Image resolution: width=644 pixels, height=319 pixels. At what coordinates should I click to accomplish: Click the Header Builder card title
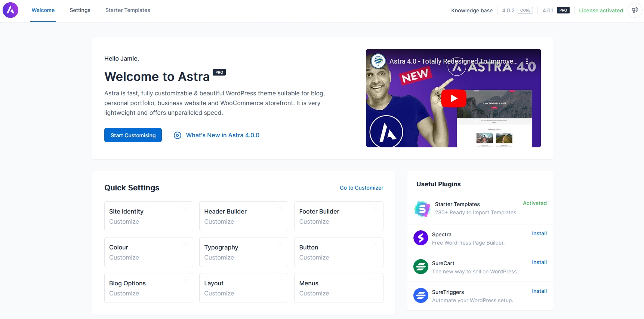225,211
